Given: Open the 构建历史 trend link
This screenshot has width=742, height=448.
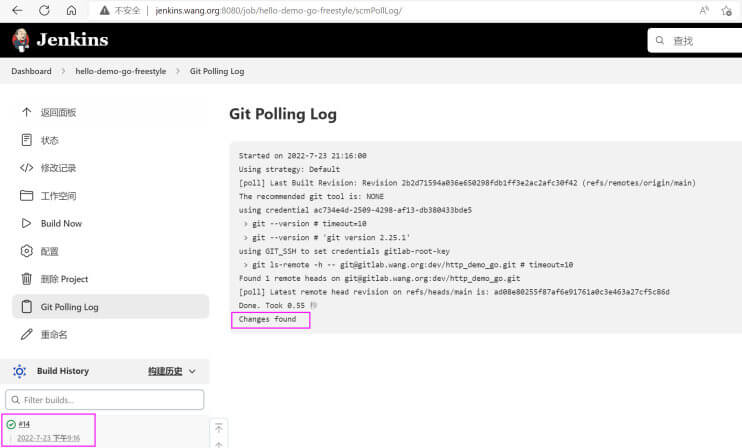Looking at the screenshot, I should point(165,371).
